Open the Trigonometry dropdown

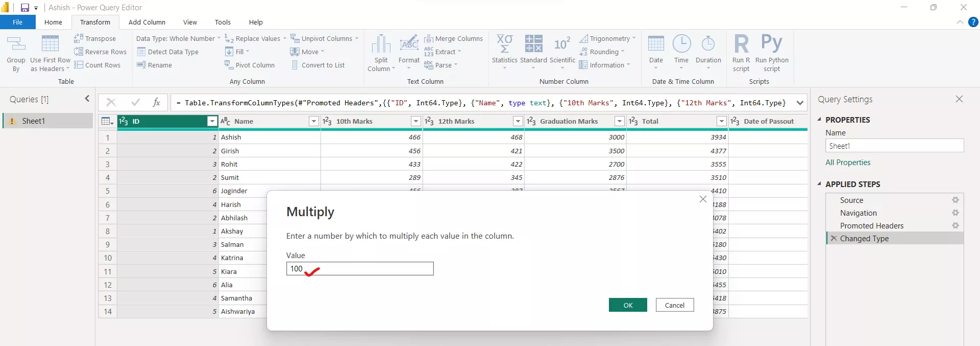pos(608,38)
